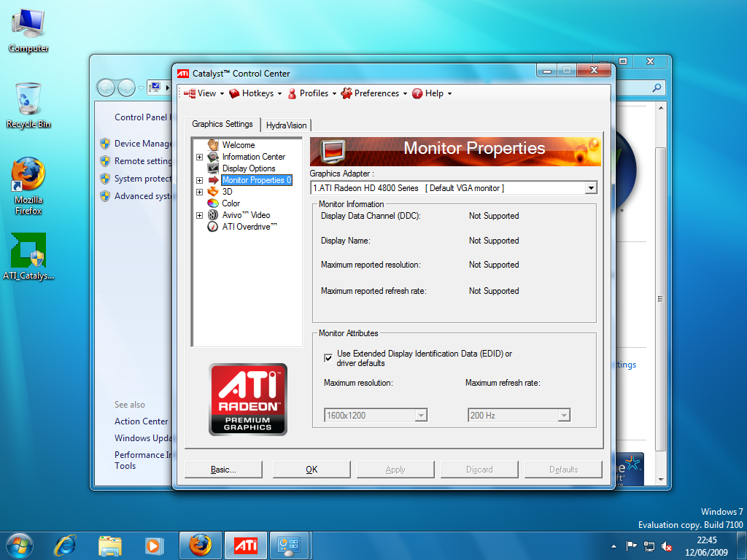The image size is (747, 560).
Task: Apply the monitor settings
Action: [395, 469]
